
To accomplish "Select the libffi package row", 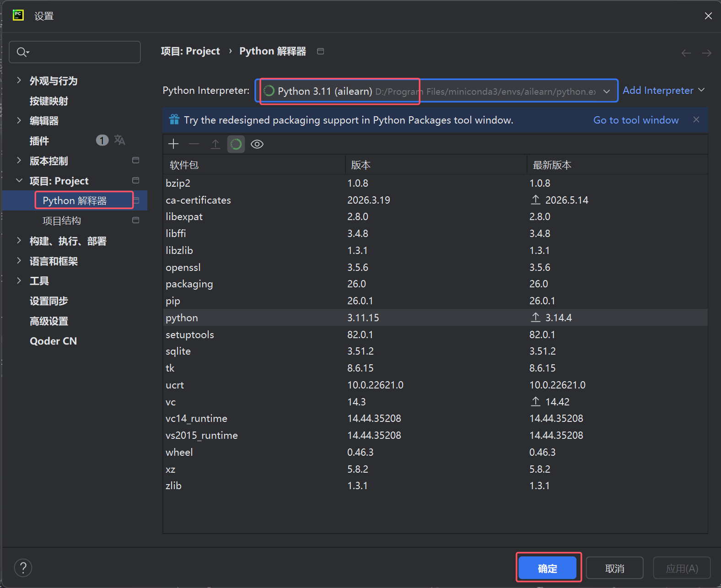I will pos(435,233).
